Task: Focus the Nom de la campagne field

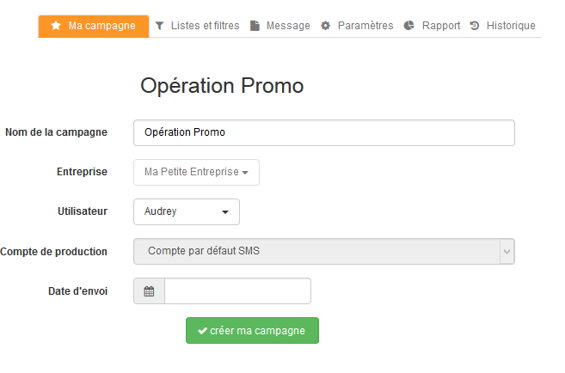Action: [324, 133]
